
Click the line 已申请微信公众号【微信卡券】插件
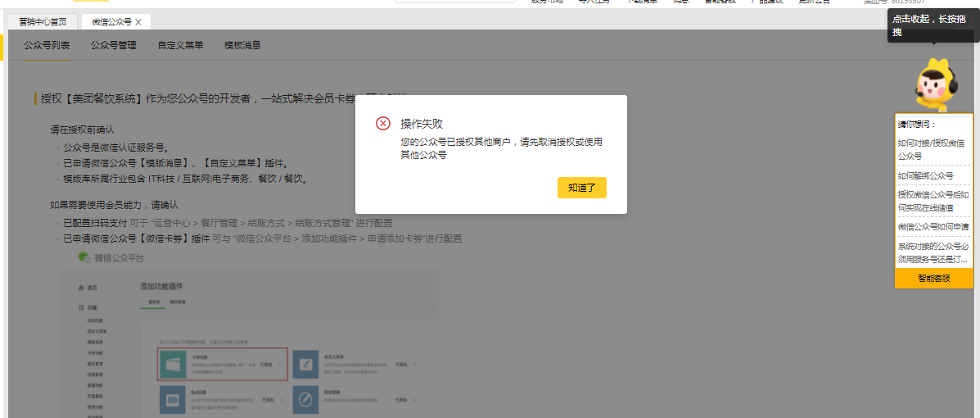tap(263, 239)
